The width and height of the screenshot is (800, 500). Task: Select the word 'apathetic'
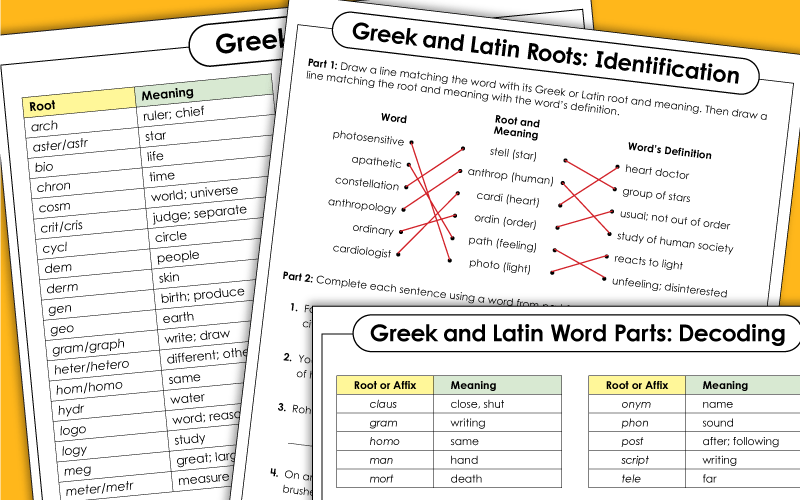click(x=376, y=161)
